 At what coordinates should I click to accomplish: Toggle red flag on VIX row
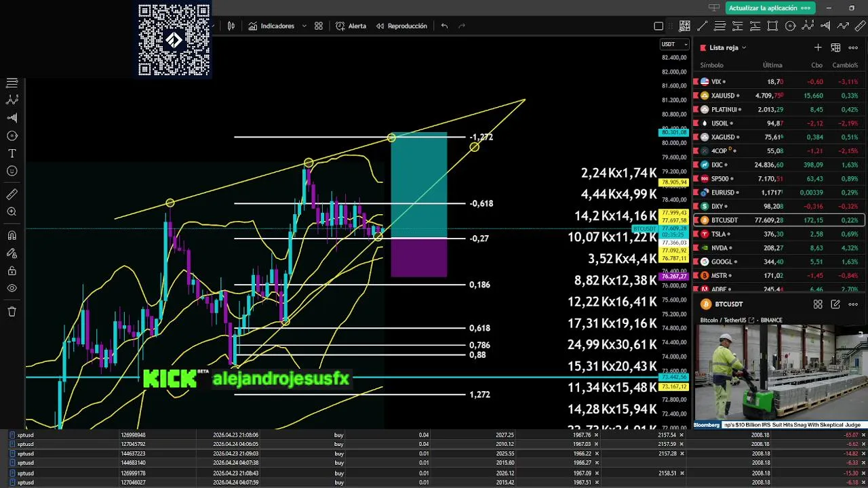[696, 81]
